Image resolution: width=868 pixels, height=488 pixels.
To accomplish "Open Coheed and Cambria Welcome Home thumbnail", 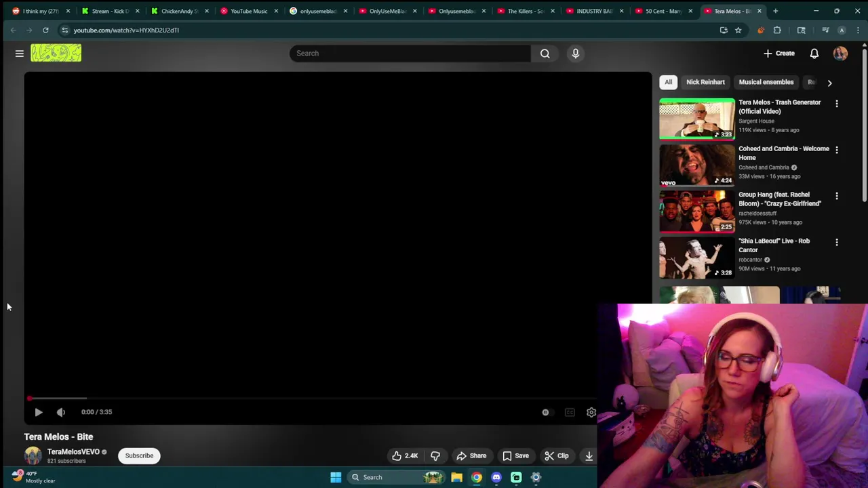I will (697, 165).
